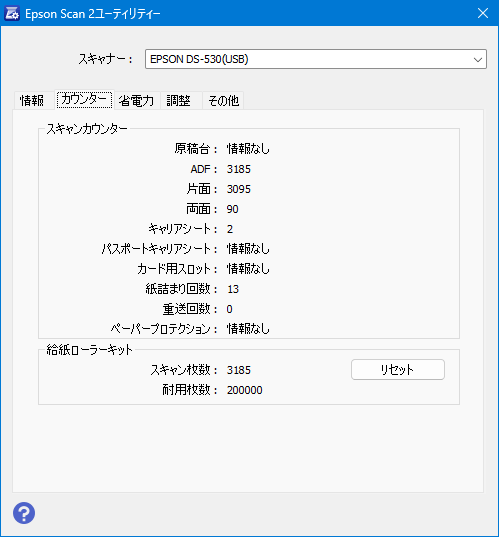Image resolution: width=499 pixels, height=537 pixels.
Task: Open the スキャナー dropdown showing EPSON DS-530(USB)
Action: tap(316, 59)
